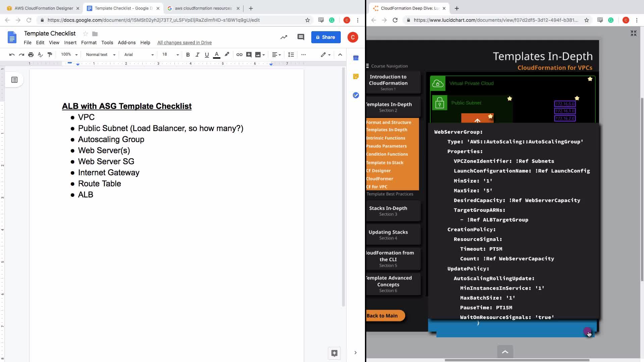Viewport: 644px width, 362px height.
Task: Star the Template Checklist document
Action: pyautogui.click(x=86, y=34)
